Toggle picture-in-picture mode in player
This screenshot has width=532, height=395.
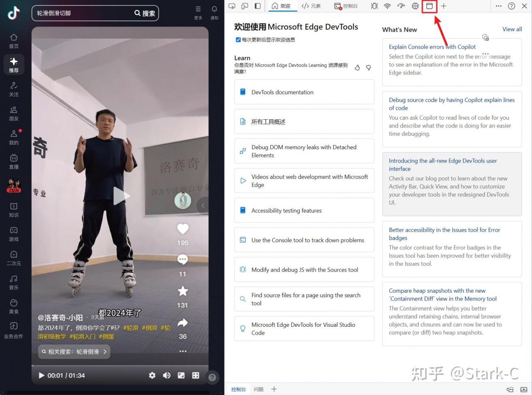(x=181, y=375)
